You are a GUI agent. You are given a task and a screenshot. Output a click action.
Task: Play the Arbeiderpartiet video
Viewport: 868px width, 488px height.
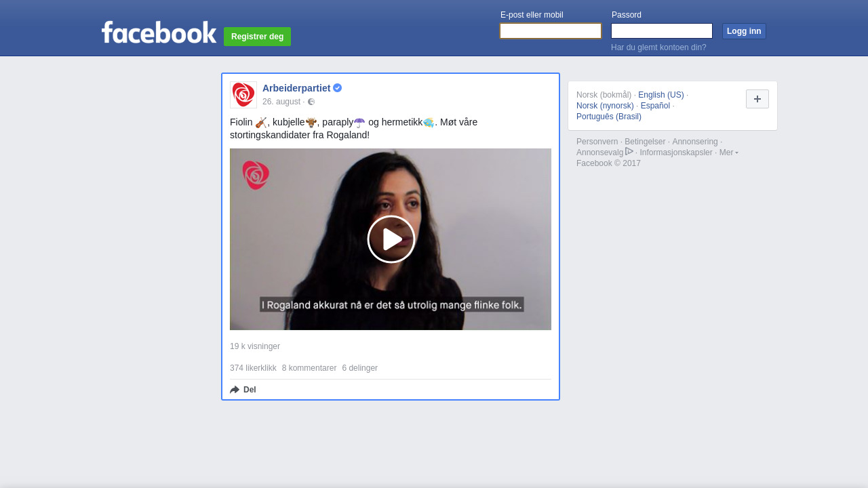[x=391, y=239]
